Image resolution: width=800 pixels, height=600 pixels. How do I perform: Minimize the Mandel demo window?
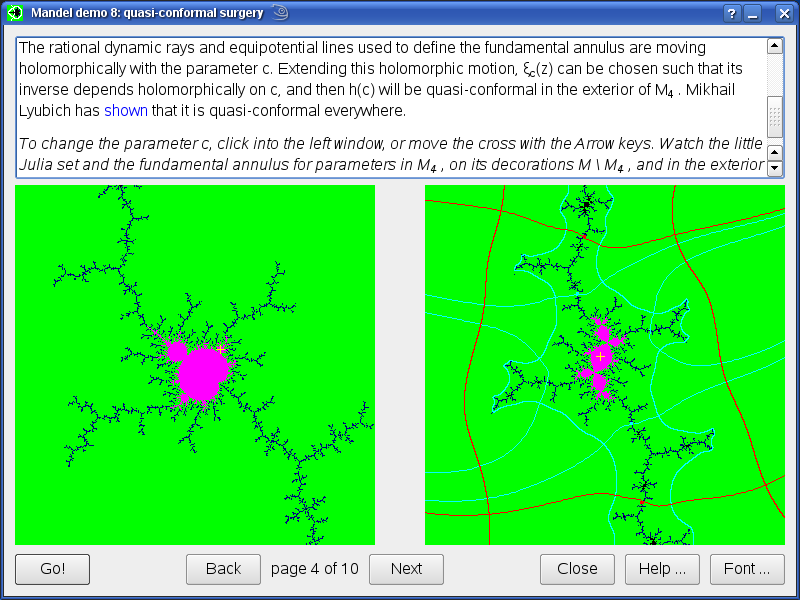[753, 13]
